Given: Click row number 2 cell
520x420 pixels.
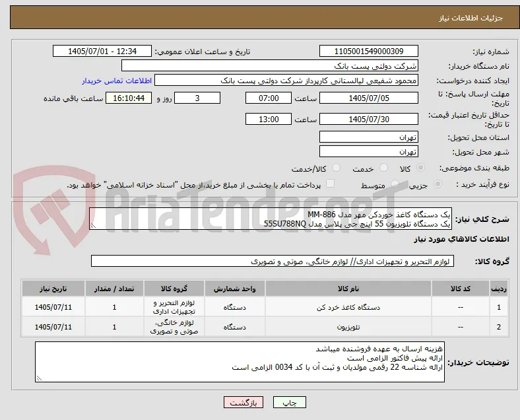Looking at the screenshot, I should pyautogui.click(x=498, y=327).
